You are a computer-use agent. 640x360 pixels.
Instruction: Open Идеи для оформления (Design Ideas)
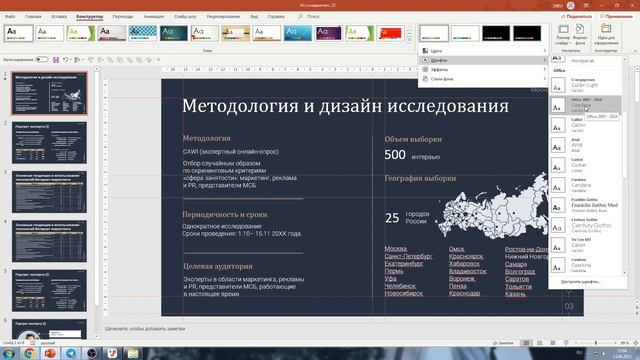click(x=606, y=34)
